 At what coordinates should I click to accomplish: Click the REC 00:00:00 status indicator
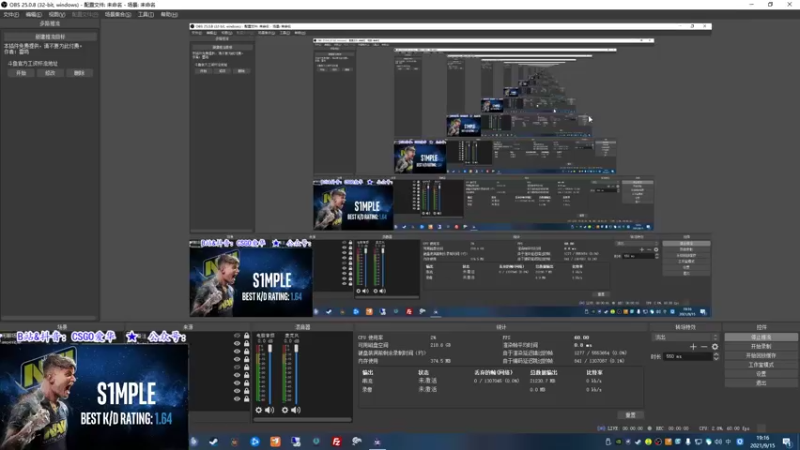[668, 429]
